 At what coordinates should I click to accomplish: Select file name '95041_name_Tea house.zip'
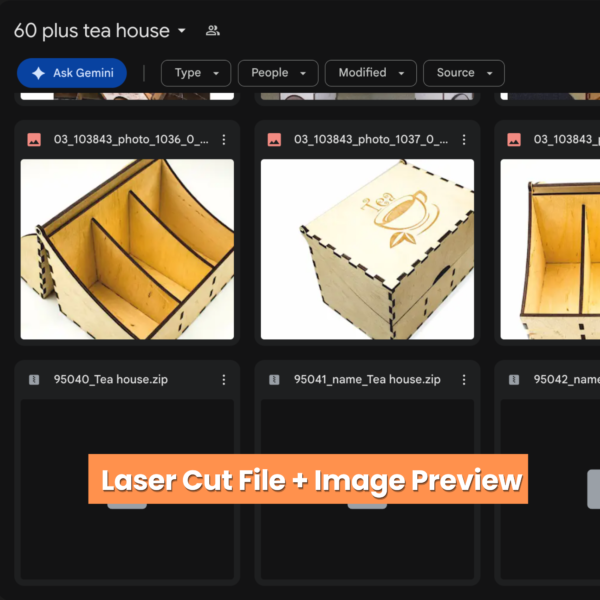[x=367, y=380]
